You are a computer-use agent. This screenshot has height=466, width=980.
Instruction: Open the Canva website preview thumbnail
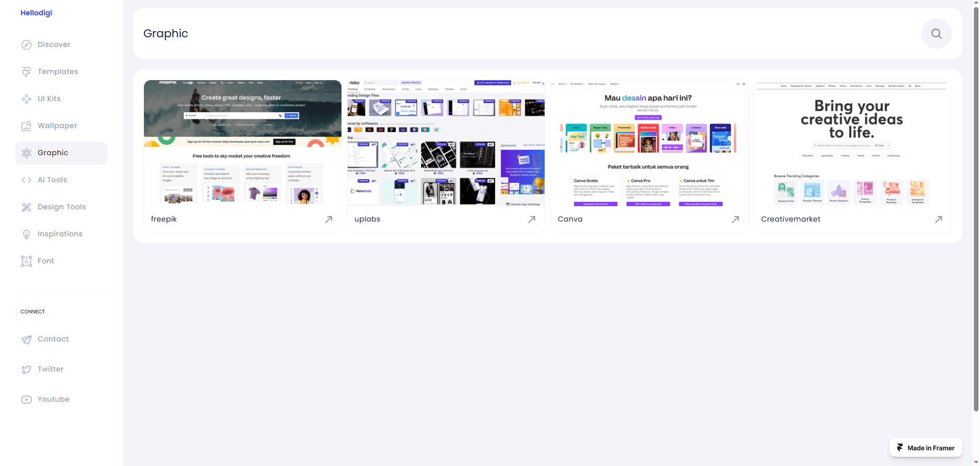tap(649, 143)
